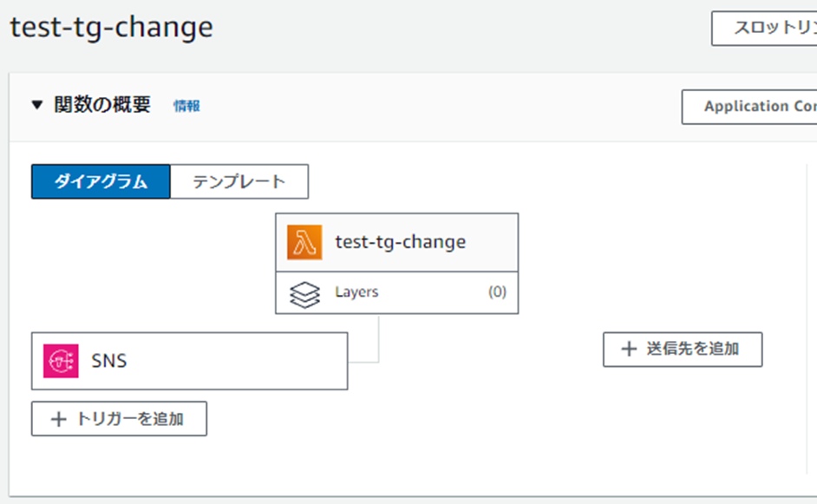Click the Layers count (0)
Viewport: 817px width, 504px height.
point(497,292)
